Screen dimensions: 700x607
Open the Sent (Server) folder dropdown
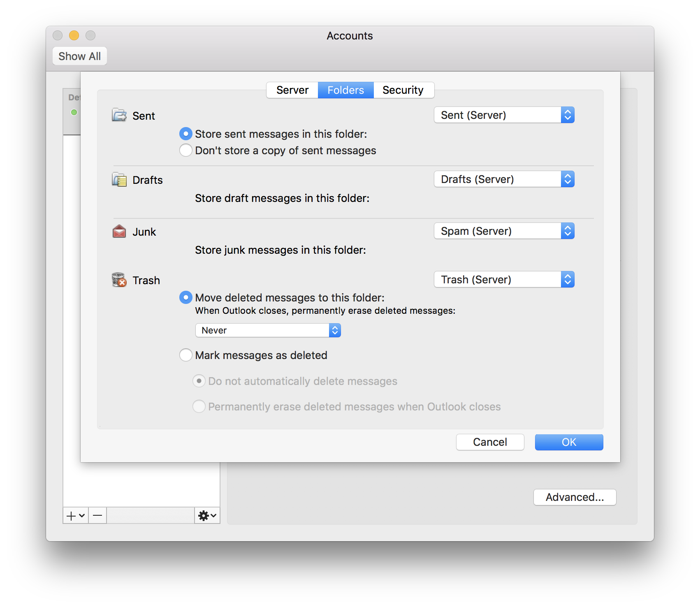tap(504, 115)
